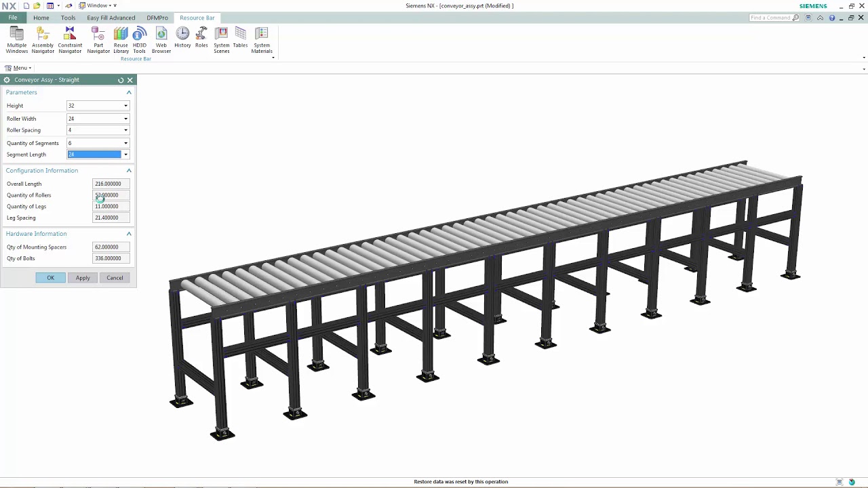Screen dimensions: 868x488
Task: Click the Overall Length value field
Action: pyautogui.click(x=111, y=184)
